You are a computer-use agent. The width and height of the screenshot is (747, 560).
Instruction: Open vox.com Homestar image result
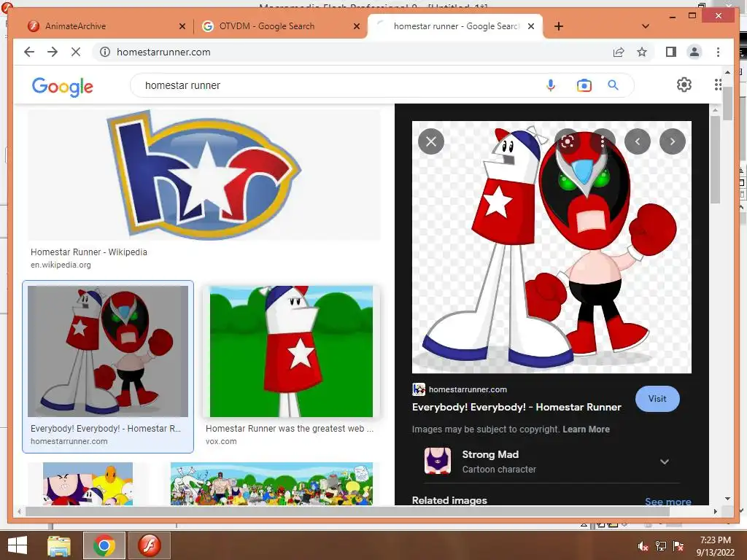pos(291,351)
